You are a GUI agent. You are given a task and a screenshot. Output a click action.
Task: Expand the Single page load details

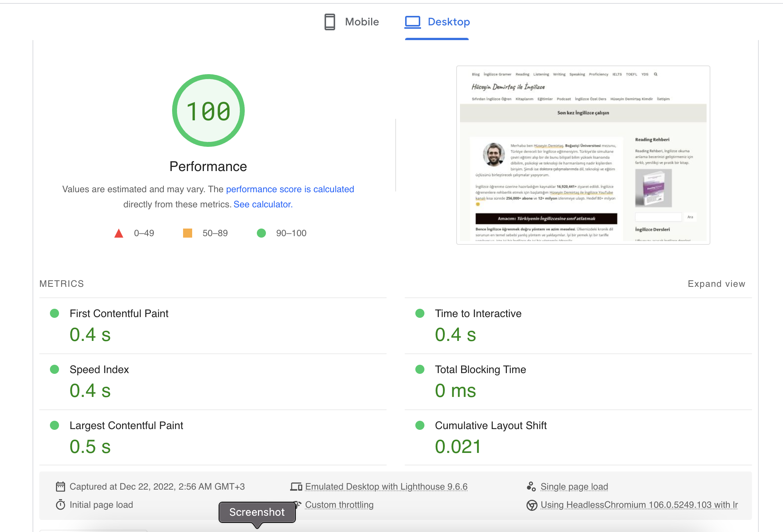point(574,487)
